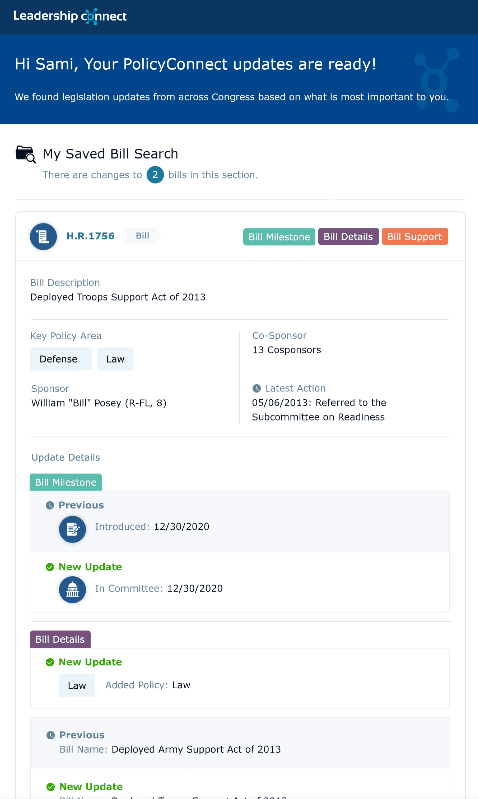Screen dimensions: 478x799
Task: Click the 'In Committee: 12/30/2020' text
Action: pos(159,588)
